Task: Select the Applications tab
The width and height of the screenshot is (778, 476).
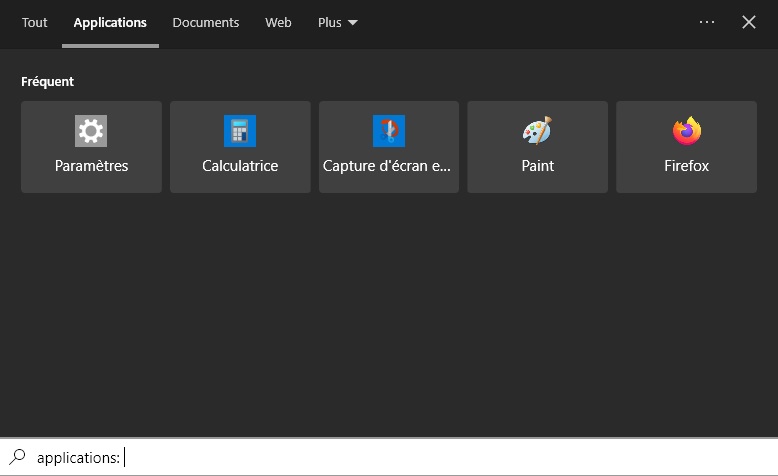Action: [110, 23]
